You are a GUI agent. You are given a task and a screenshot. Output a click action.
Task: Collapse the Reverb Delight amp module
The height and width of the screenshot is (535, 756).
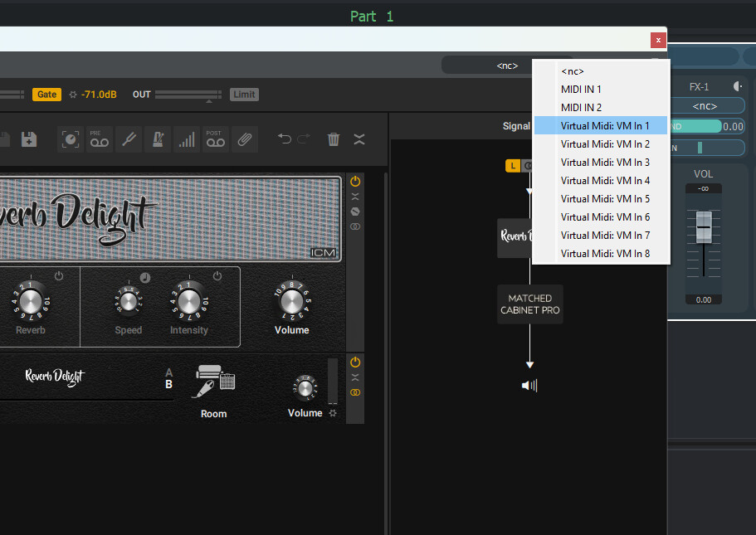(x=355, y=197)
